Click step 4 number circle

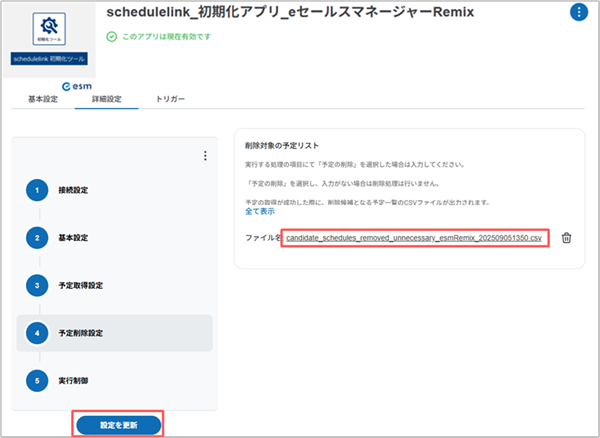pos(37,334)
